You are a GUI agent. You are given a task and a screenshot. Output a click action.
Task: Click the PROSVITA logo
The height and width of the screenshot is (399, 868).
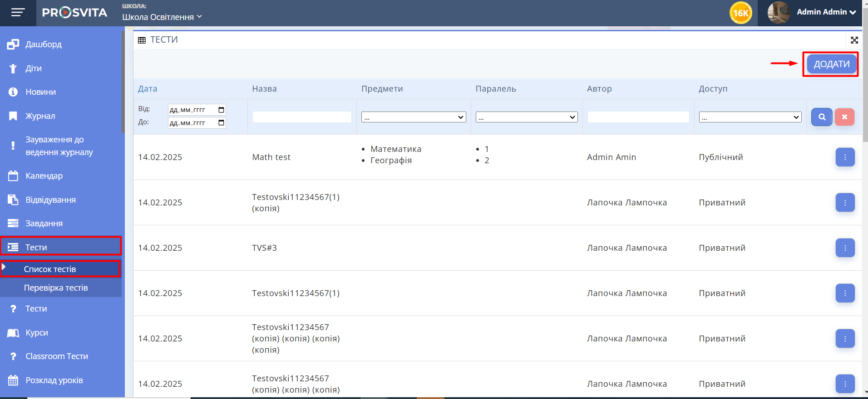[x=74, y=13]
